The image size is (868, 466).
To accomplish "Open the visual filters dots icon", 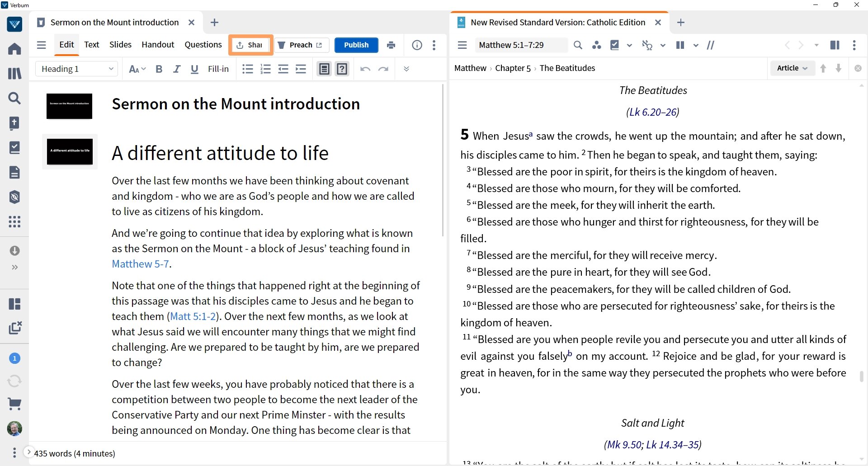I will 596,45.
